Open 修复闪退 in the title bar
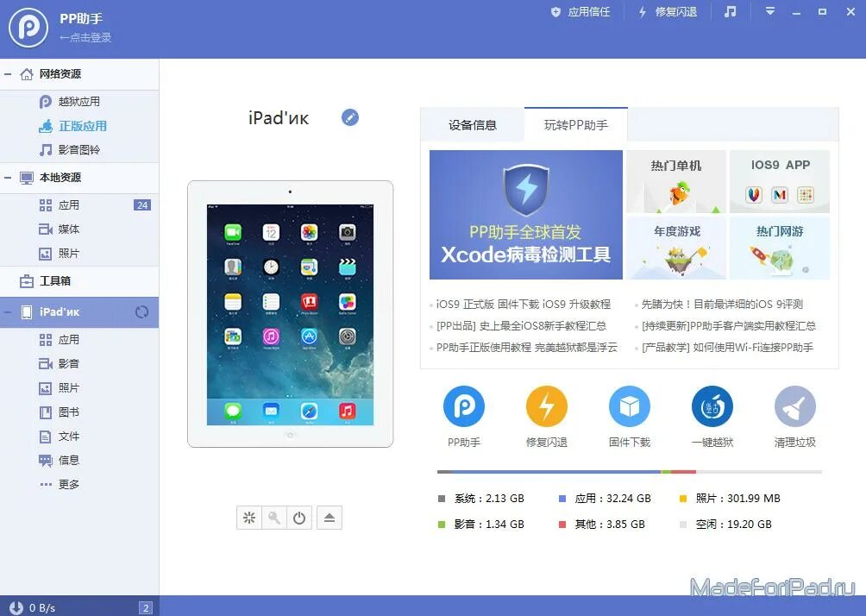The height and width of the screenshot is (616, 866). tap(668, 11)
